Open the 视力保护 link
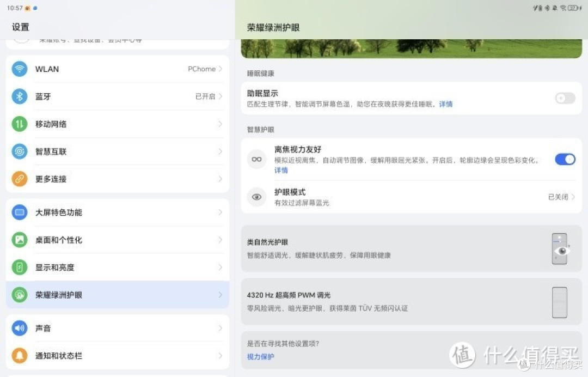The width and height of the screenshot is (588, 377). click(261, 357)
